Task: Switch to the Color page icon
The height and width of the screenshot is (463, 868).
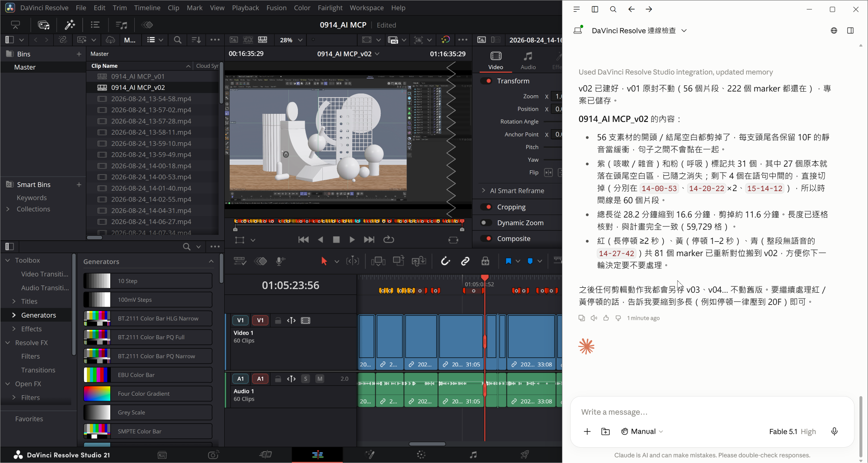Action: tap(421, 455)
